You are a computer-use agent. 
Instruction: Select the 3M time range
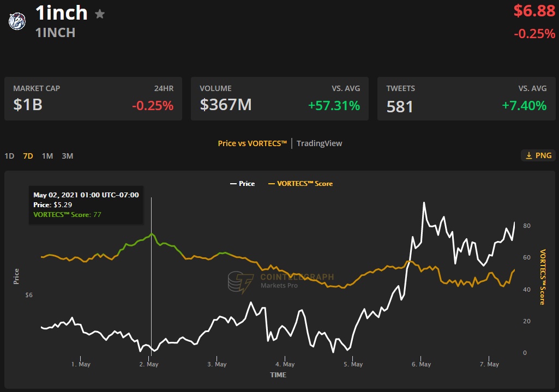68,156
